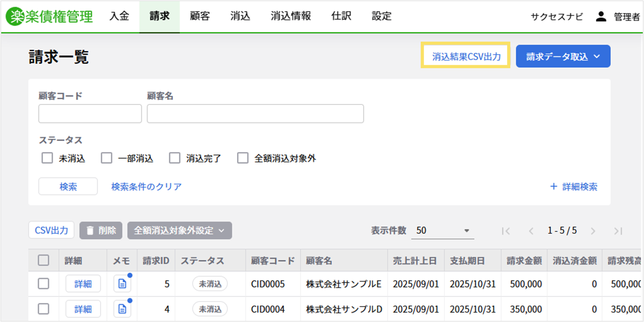Tick the select-all checkbox in table header
The width and height of the screenshot is (644, 322).
click(44, 261)
